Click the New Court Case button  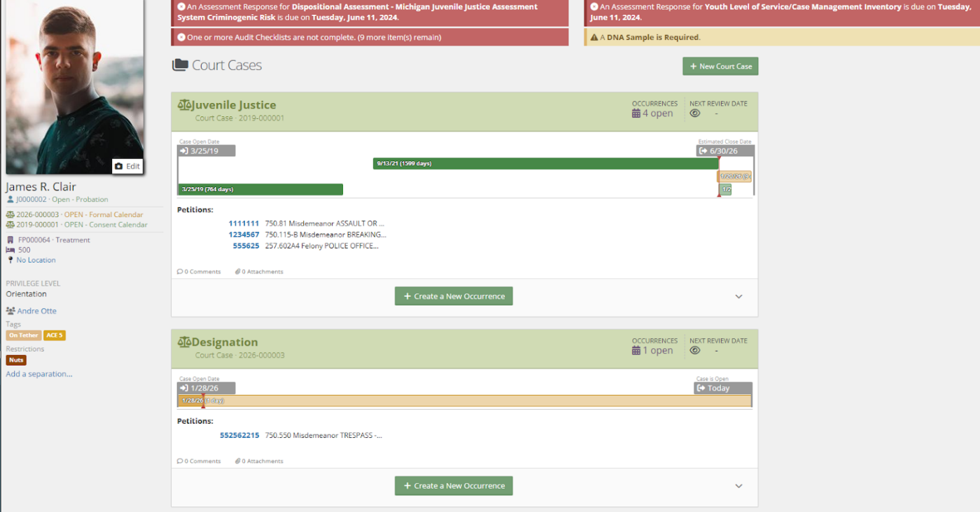(x=720, y=67)
